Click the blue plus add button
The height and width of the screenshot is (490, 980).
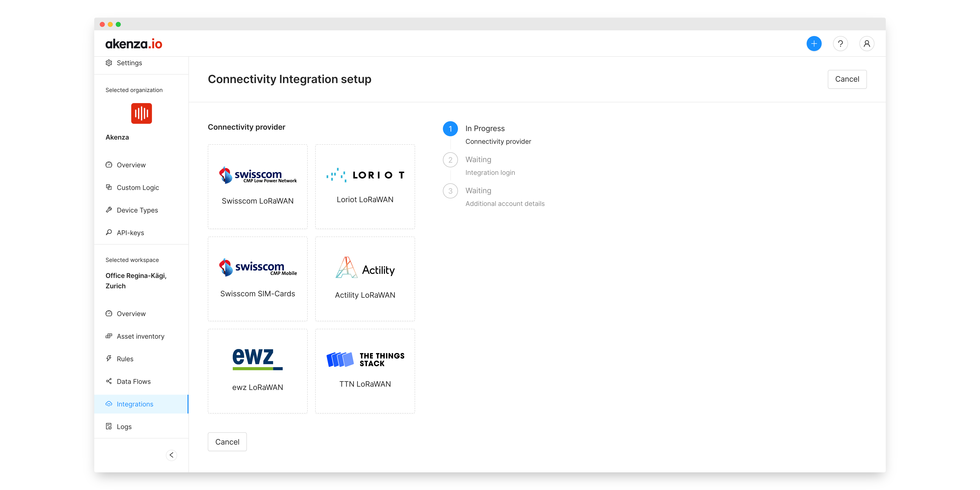coord(814,44)
